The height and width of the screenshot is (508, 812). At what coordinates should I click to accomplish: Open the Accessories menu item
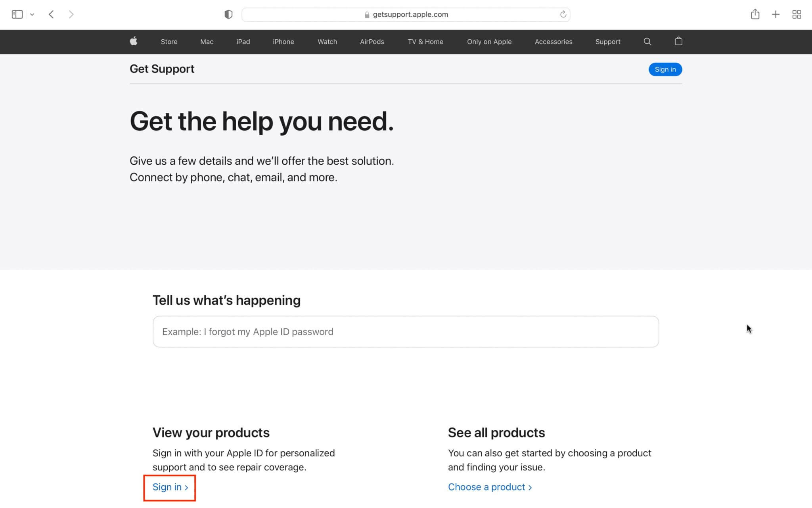(553, 42)
